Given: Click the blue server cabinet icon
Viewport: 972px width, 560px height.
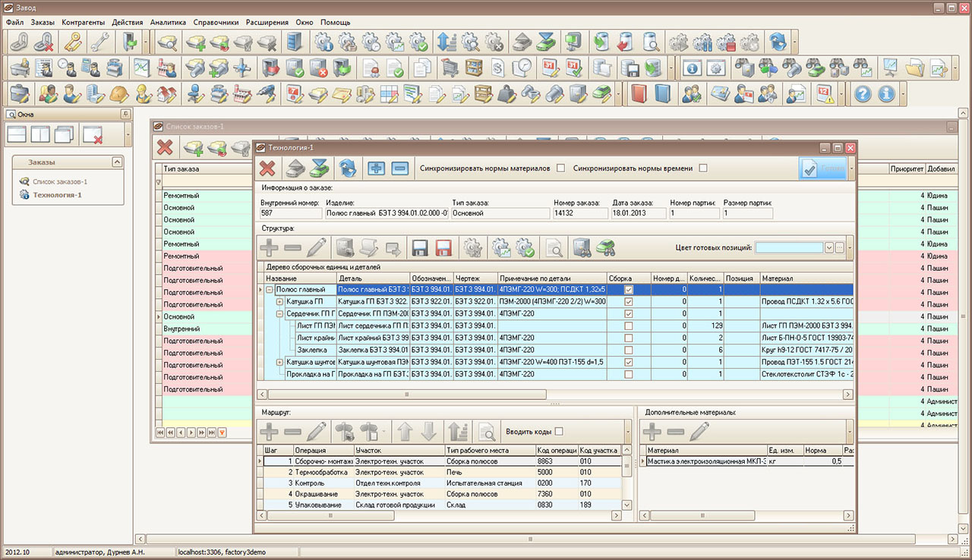Looking at the screenshot, I should pyautogui.click(x=292, y=42).
